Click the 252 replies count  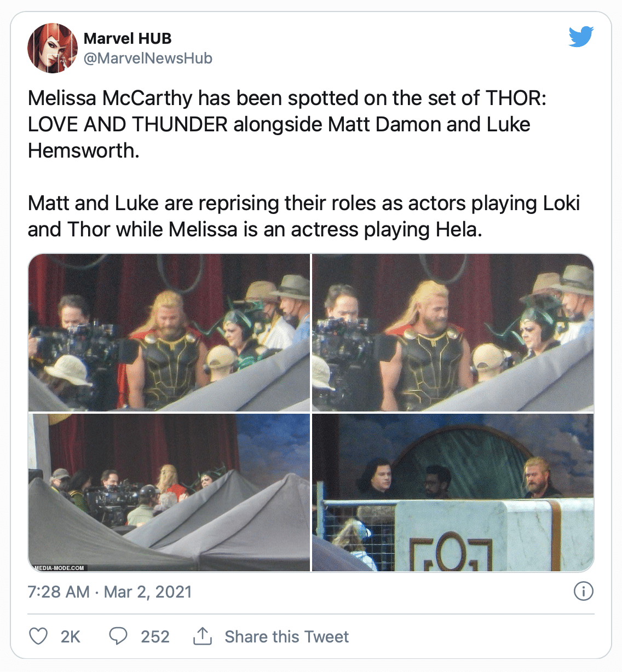(155, 636)
